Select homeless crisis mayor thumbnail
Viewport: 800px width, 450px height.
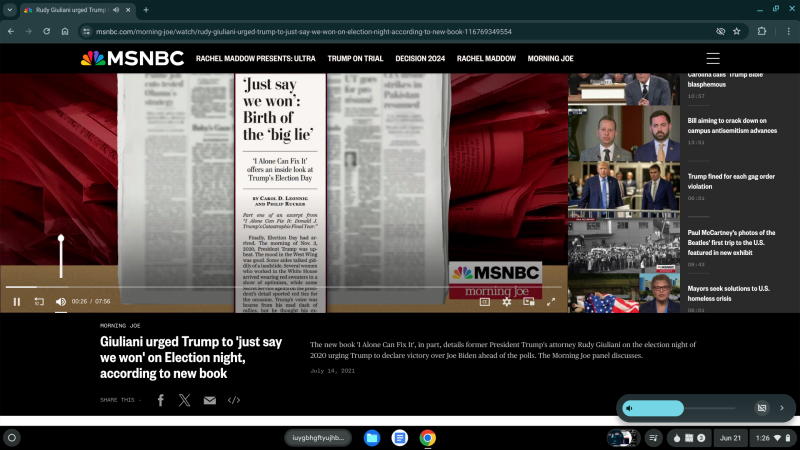(624, 293)
